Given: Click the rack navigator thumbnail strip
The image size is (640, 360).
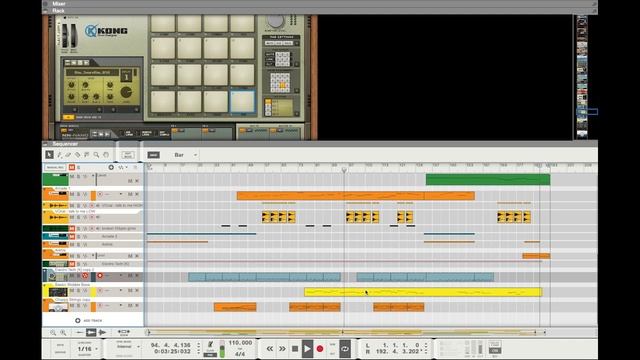Looking at the screenshot, I should pos(582,78).
